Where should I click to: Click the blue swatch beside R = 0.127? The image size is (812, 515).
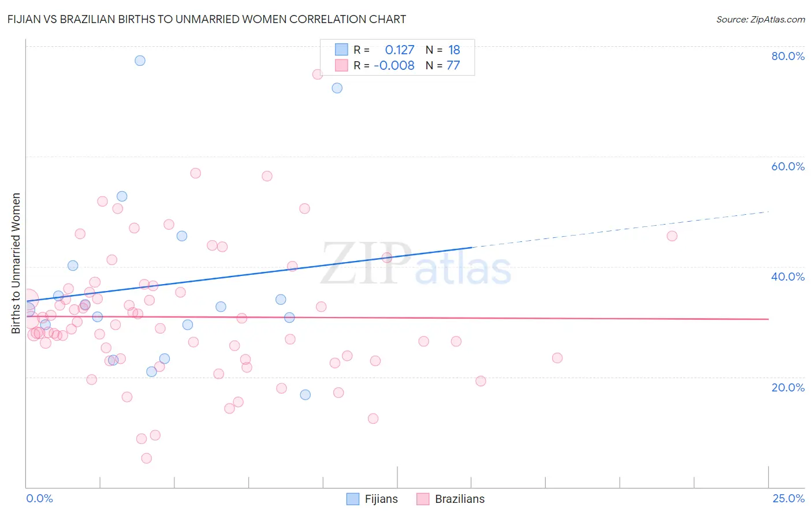coord(342,50)
